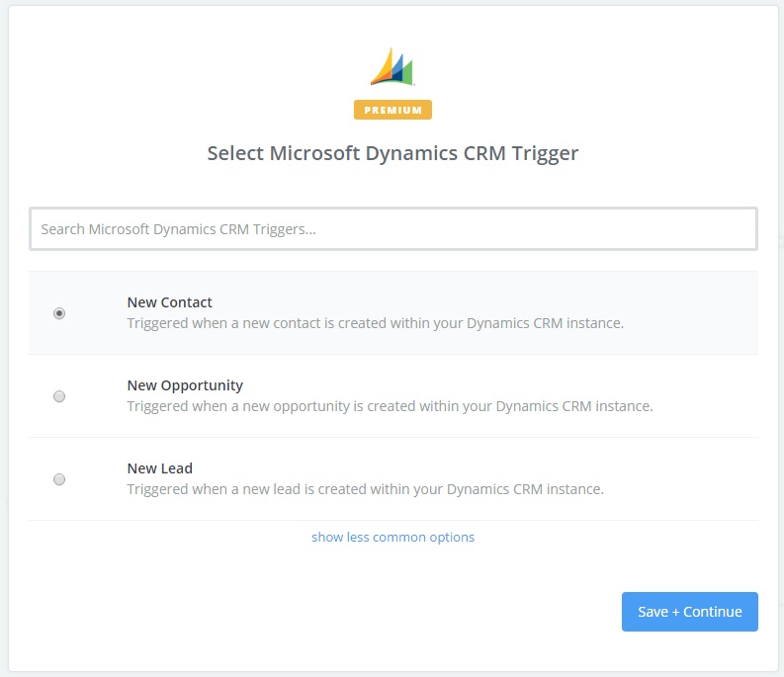The image size is (784, 677).
Task: Click the New Contact title text
Action: pos(169,302)
